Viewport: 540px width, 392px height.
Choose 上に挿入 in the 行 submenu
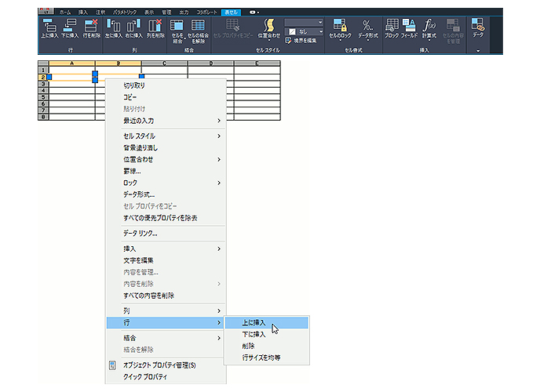(267, 322)
